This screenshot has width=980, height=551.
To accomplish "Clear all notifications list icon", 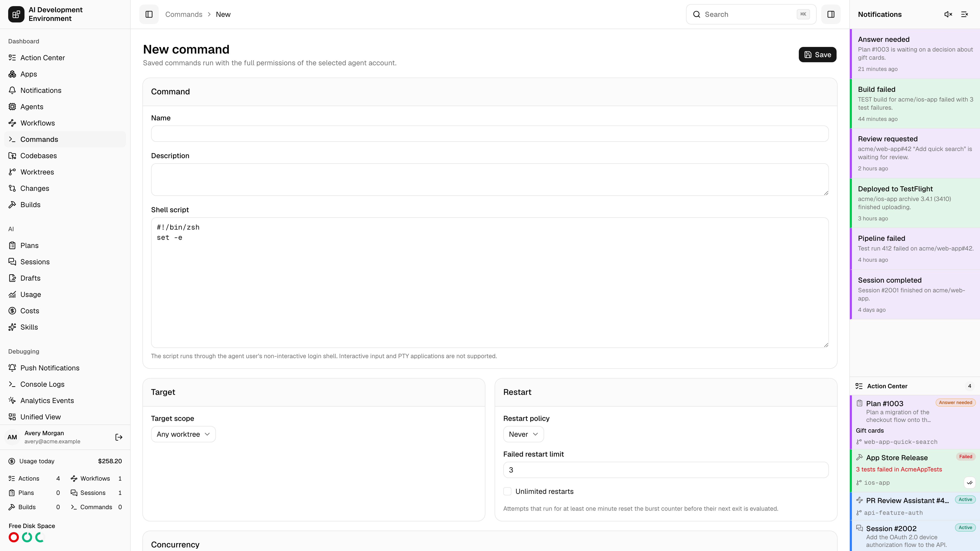I will click(x=964, y=15).
